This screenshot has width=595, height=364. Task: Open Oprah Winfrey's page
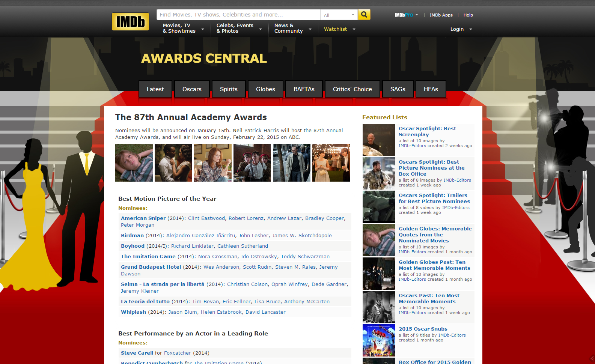289,284
